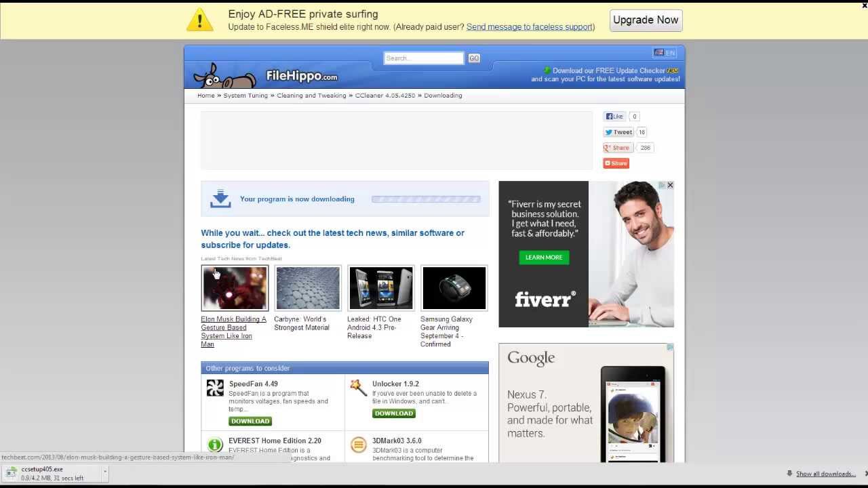
Task: Open the EN language selector
Action: [665, 53]
